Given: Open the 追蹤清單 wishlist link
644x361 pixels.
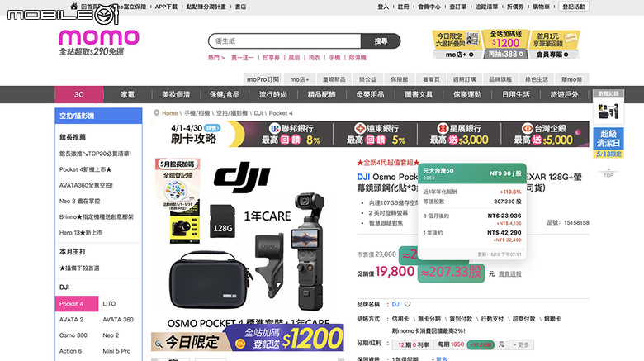Looking at the screenshot, I should 486,7.
